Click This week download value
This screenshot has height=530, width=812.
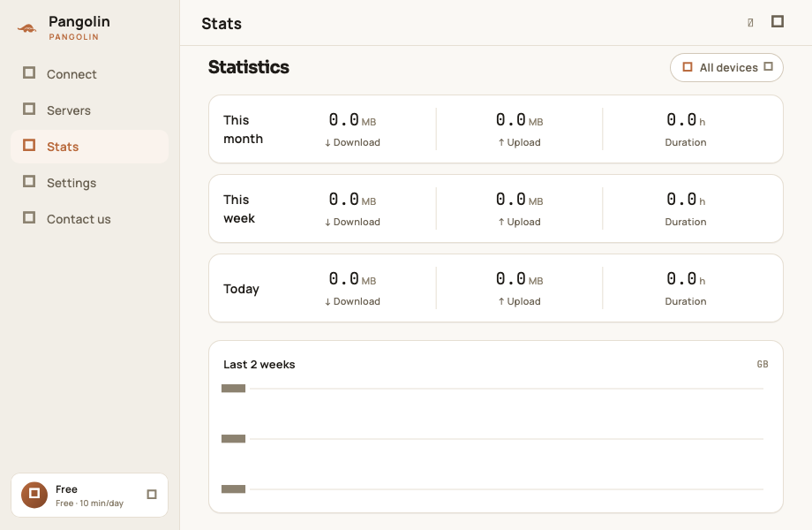pyautogui.click(x=352, y=200)
